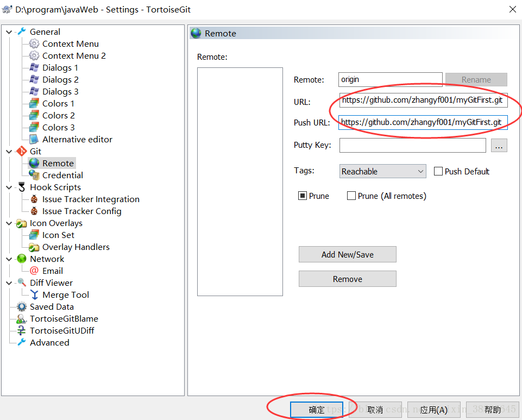Open Alternative editor settings page

77,139
